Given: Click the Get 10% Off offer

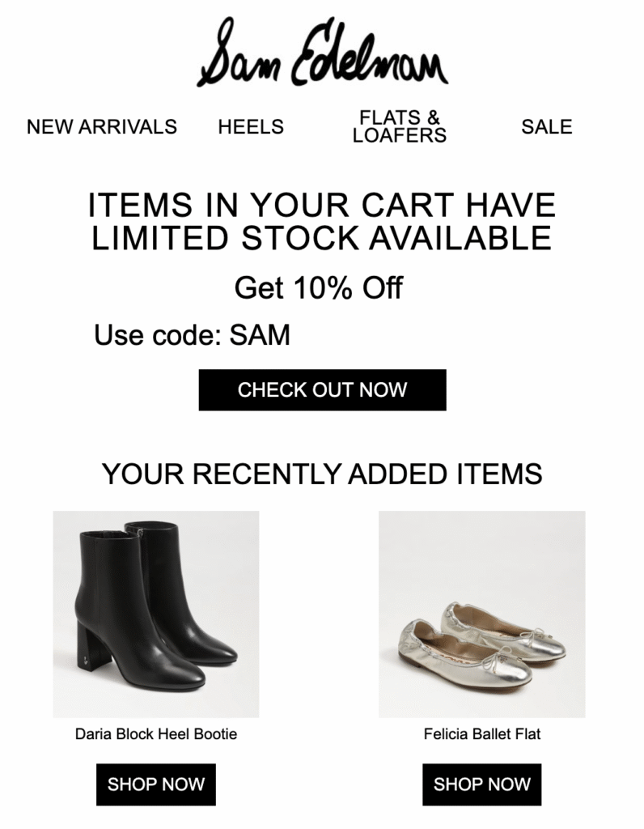Looking at the screenshot, I should (321, 287).
